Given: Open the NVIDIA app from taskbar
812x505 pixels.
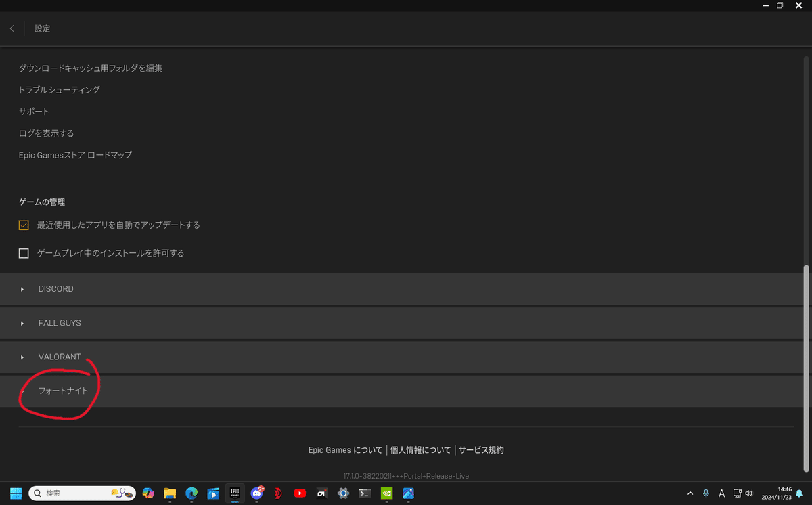Looking at the screenshot, I should [x=386, y=493].
